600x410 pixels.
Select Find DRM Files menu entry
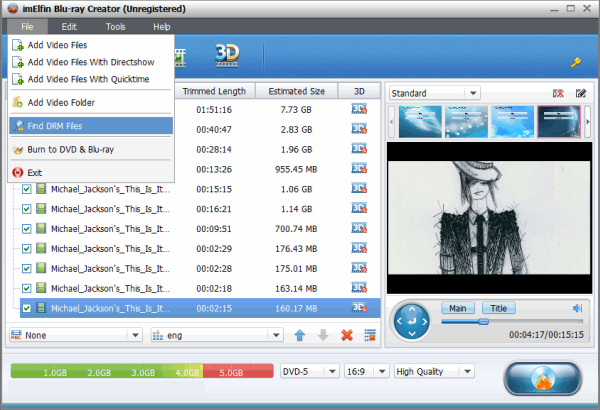[91, 126]
